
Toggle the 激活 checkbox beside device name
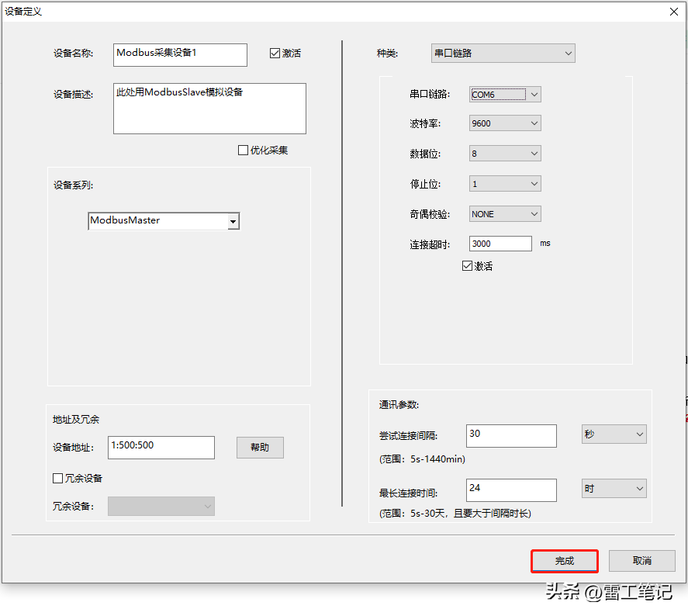(275, 54)
